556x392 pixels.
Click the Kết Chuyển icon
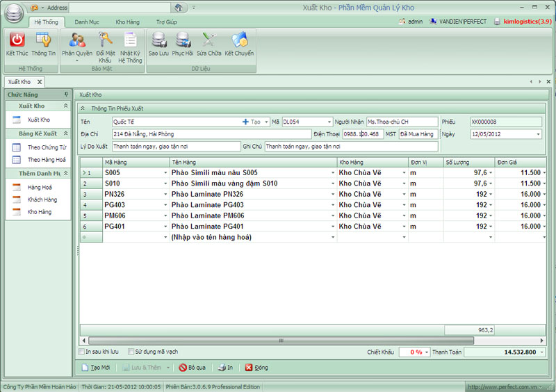tap(239, 40)
